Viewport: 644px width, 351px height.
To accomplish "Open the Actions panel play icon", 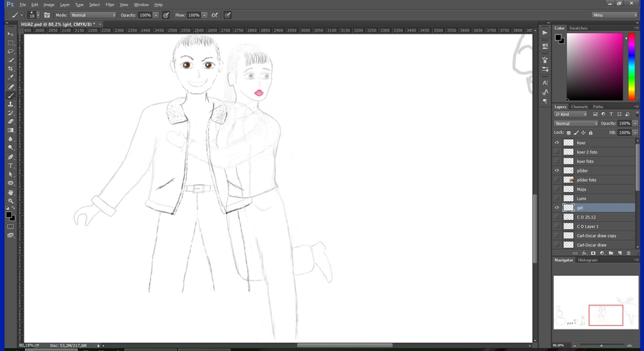I will point(545,33).
